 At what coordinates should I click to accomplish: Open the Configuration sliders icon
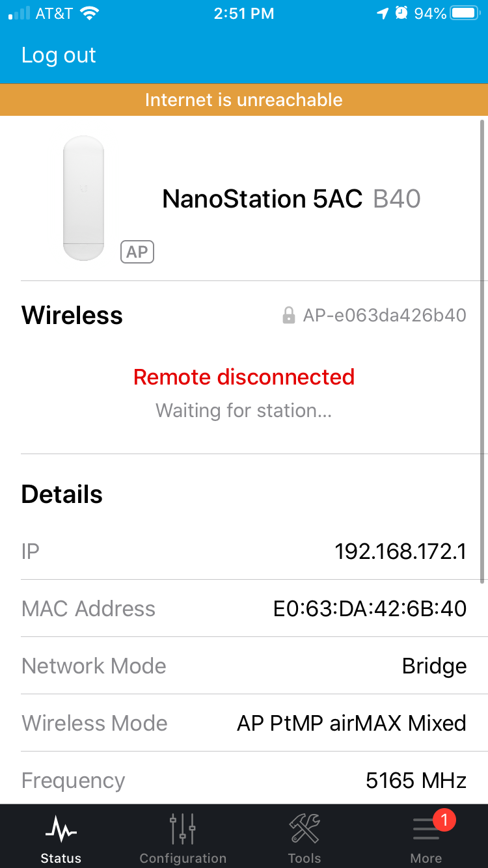tap(183, 828)
